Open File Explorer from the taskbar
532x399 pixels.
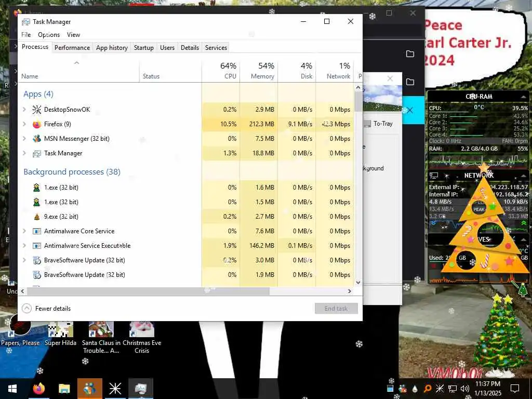(x=64, y=389)
